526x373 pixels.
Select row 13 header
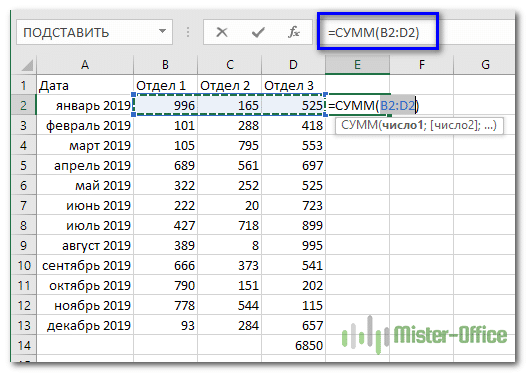point(23,325)
